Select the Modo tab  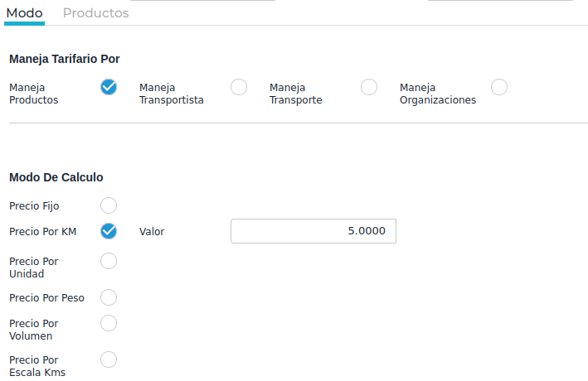24,13
